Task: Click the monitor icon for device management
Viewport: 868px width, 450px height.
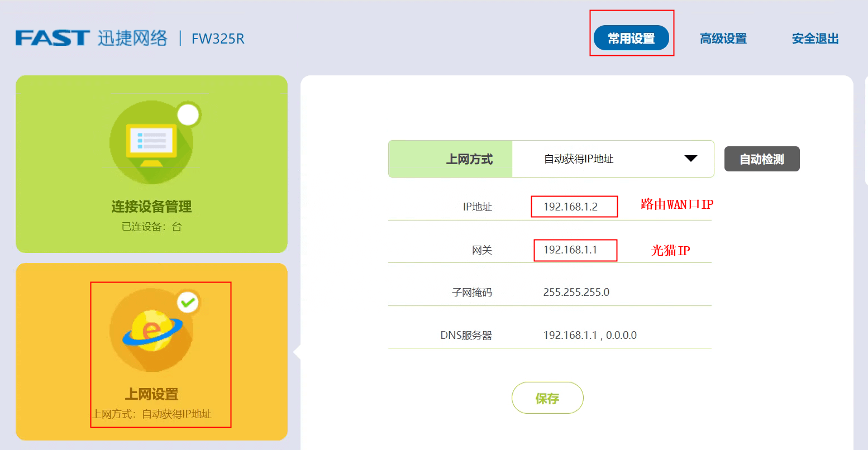Action: pos(151,142)
